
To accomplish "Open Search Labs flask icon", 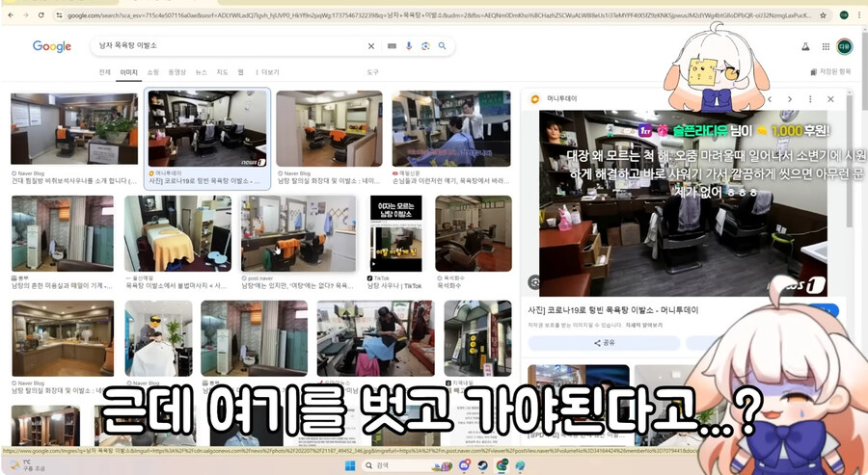I will point(805,47).
